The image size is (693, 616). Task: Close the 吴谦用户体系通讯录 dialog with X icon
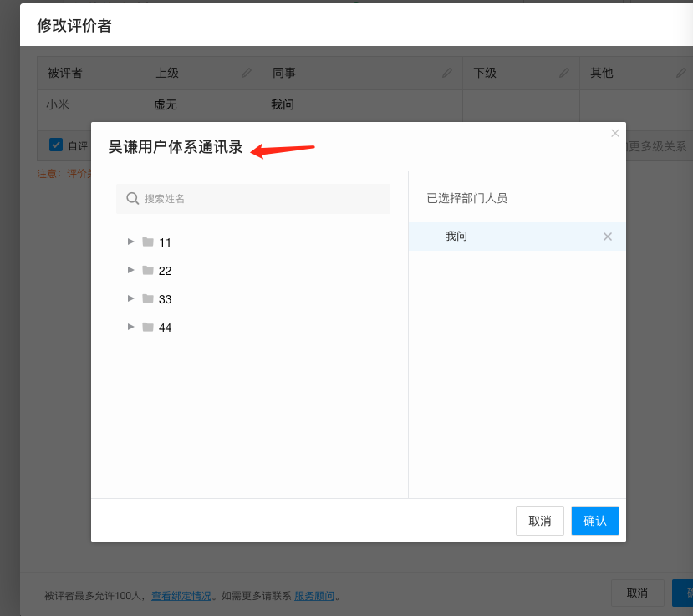615,133
